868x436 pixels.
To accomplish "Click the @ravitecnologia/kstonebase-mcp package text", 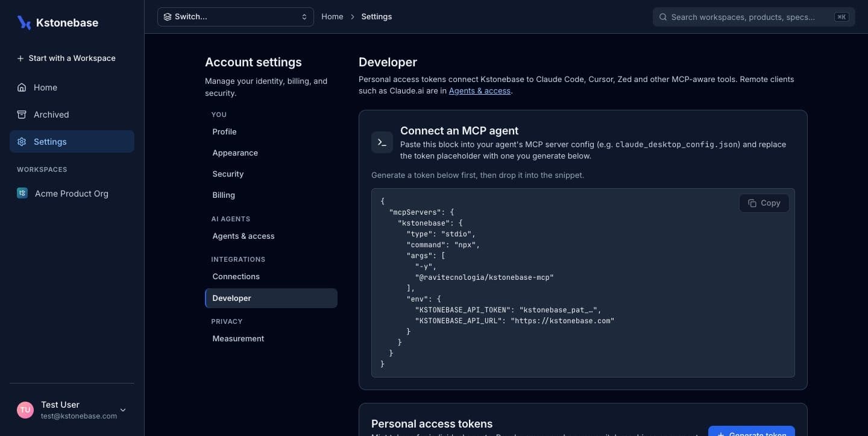I will pos(484,277).
